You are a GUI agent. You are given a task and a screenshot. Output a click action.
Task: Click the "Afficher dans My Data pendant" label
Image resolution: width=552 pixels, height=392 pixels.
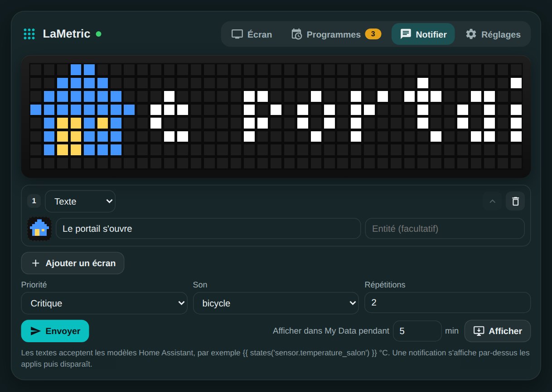(331, 331)
